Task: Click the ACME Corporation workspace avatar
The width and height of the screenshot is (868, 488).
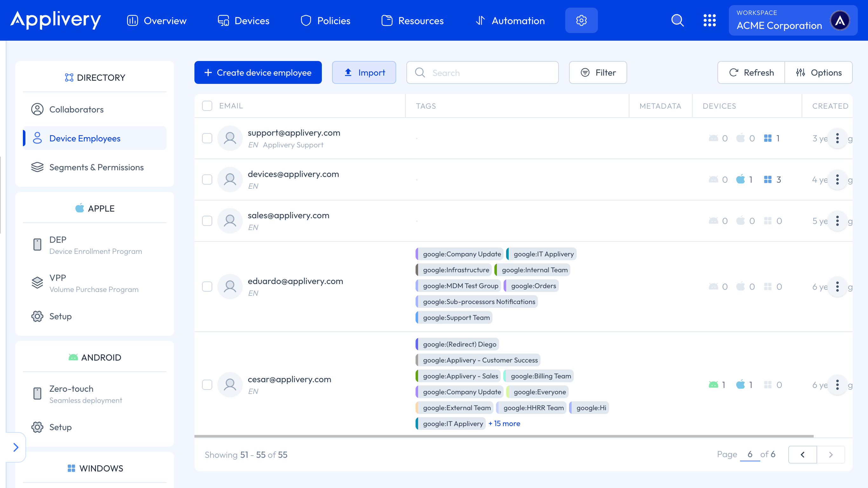Action: click(x=840, y=21)
